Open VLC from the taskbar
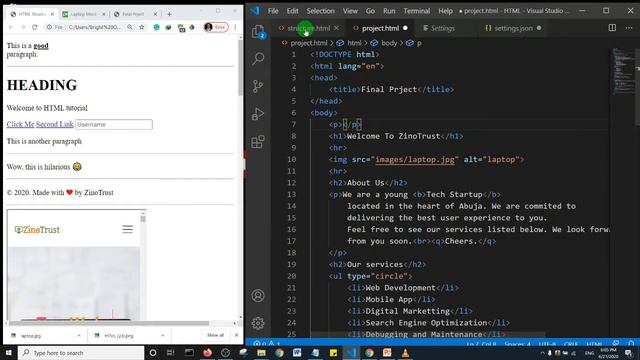 pos(405,353)
